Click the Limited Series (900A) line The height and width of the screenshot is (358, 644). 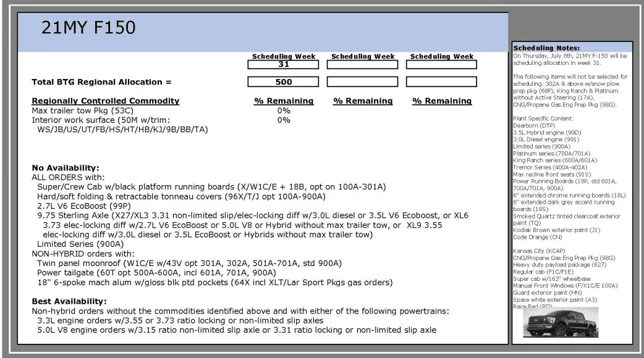tap(80, 244)
